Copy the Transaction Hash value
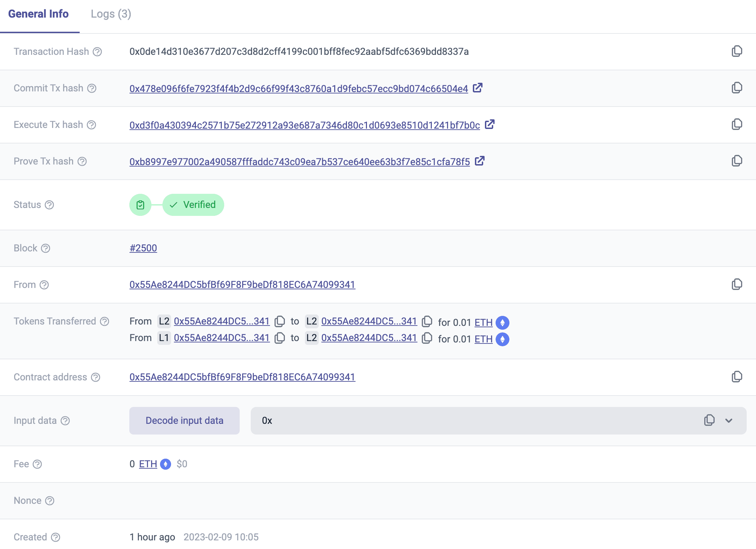This screenshot has height=549, width=756. coord(737,51)
